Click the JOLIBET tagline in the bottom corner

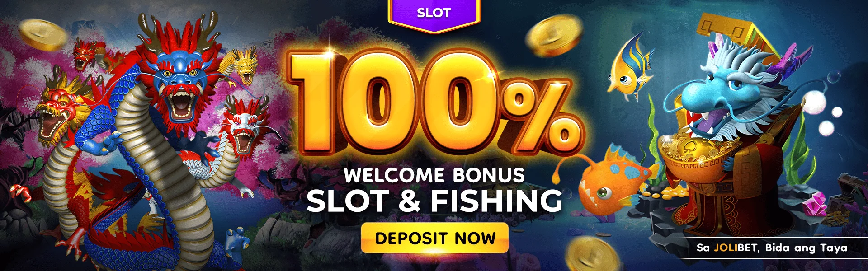pyautogui.click(x=772, y=248)
